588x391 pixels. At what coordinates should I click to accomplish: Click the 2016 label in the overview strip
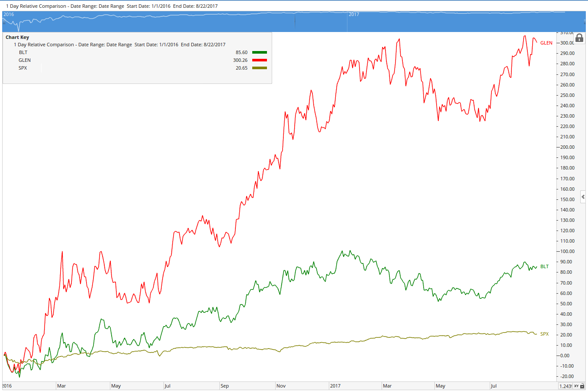pos(9,15)
